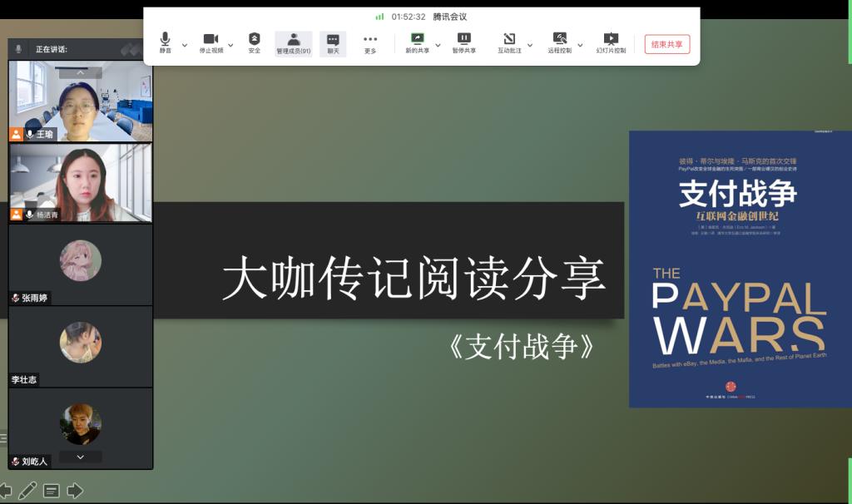This screenshot has width=852, height=504.
Task: Expand video options arrow beside 停止视频
Action: click(231, 45)
